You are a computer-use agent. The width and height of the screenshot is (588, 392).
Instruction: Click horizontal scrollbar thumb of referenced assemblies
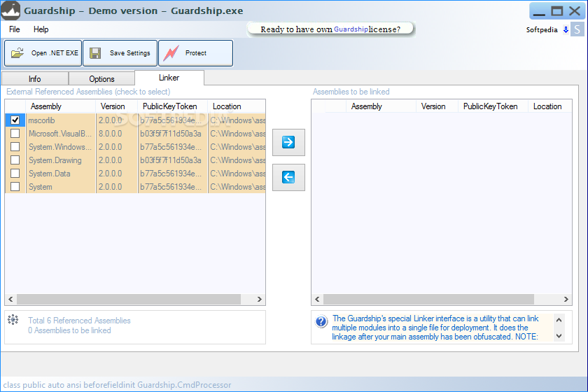click(129, 299)
